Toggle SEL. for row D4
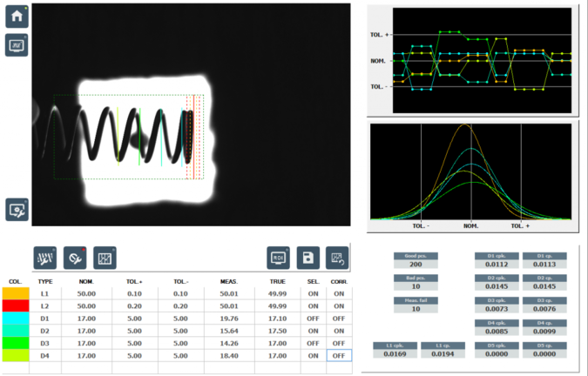Viewport: 588px width, 376px height. tap(313, 355)
